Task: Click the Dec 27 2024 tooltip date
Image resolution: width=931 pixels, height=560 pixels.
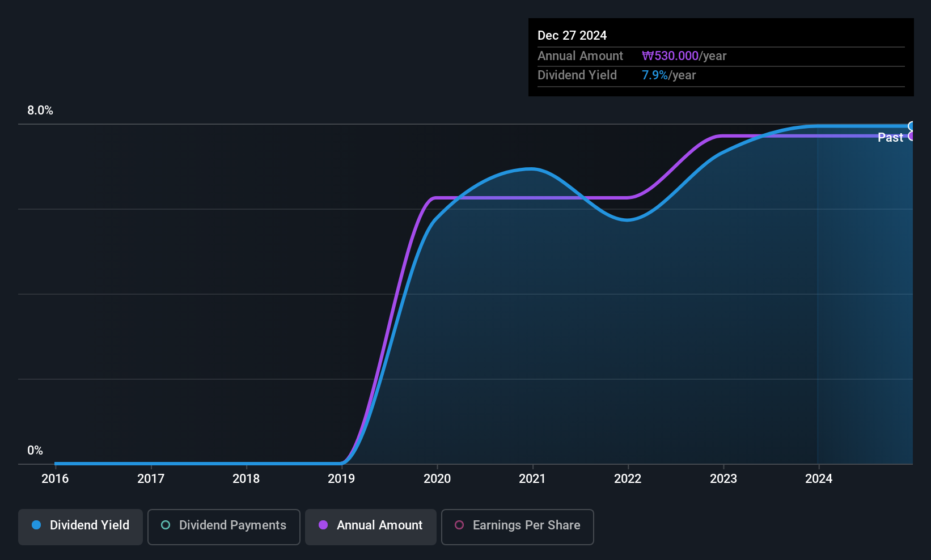Action: coord(572,36)
